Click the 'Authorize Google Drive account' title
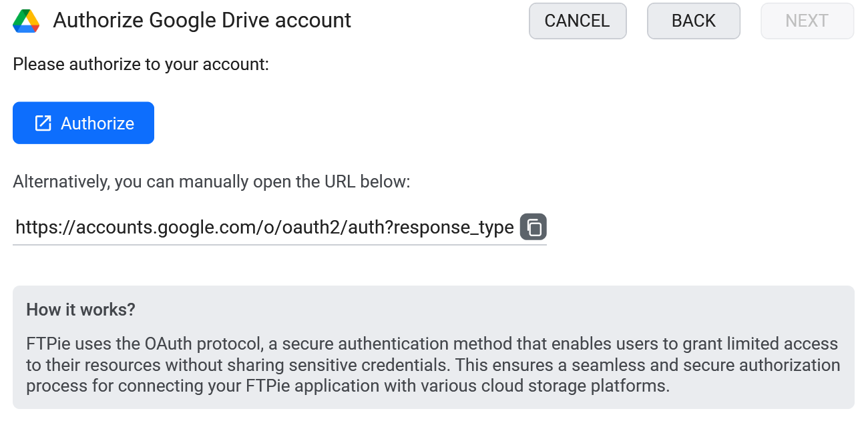 pos(202,21)
